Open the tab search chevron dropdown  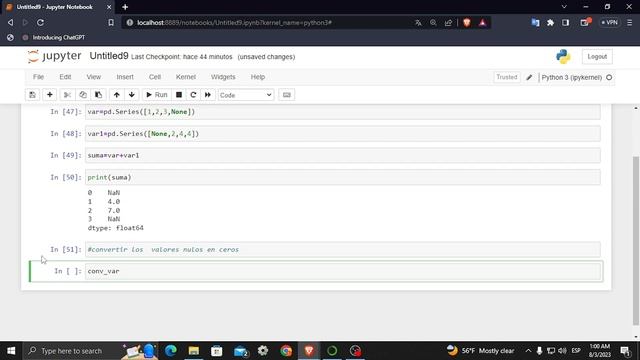point(564,7)
